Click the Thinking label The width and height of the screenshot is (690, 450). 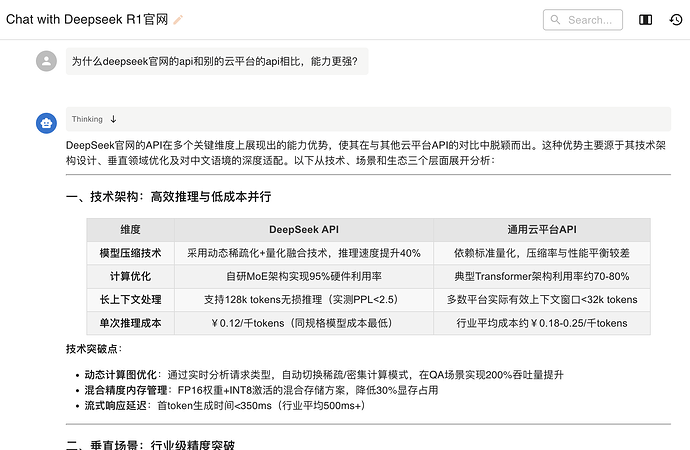[x=87, y=119]
